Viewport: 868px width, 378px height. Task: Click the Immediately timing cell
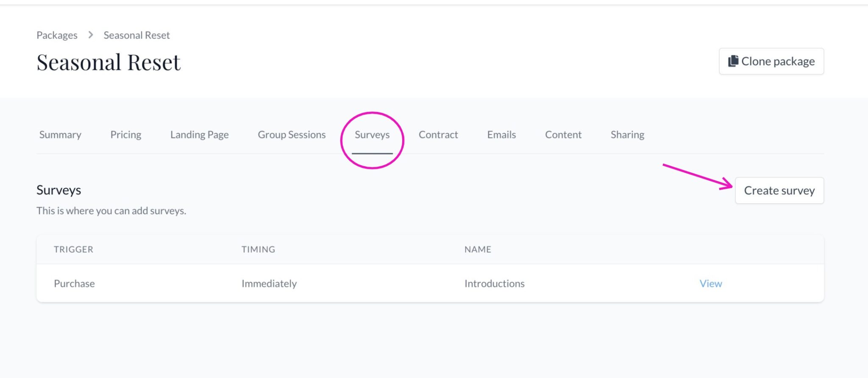269,283
